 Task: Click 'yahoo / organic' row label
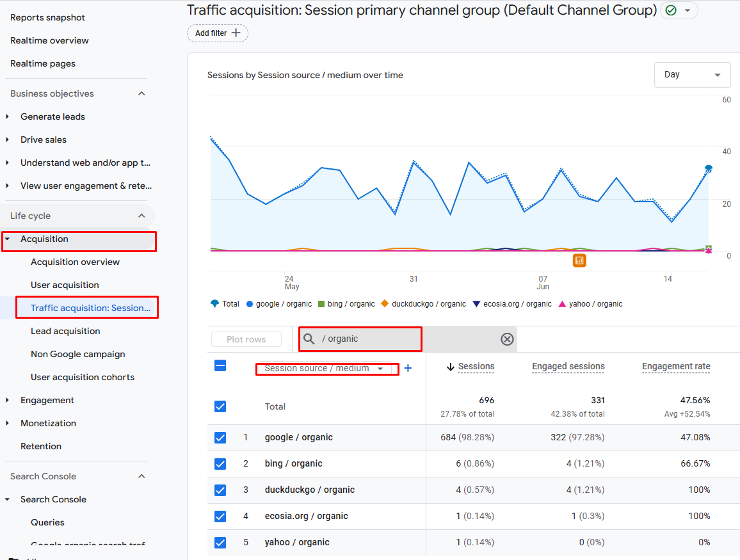[x=297, y=542]
